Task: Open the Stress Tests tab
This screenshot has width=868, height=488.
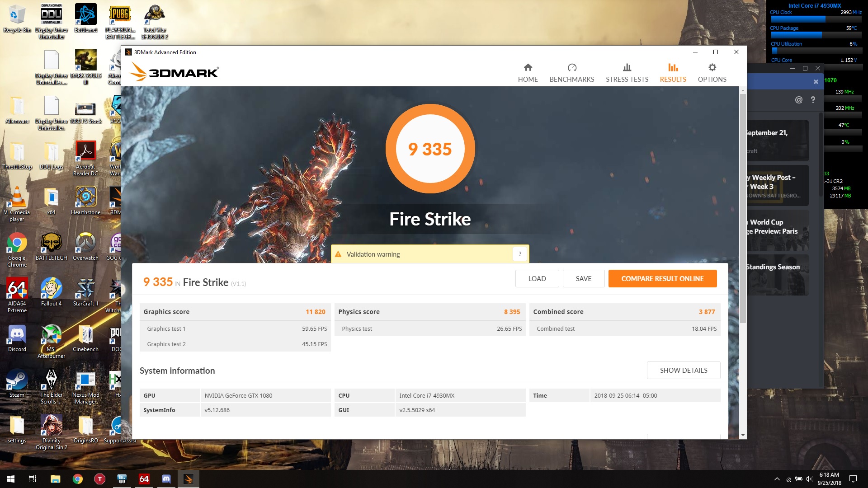Action: click(x=627, y=73)
